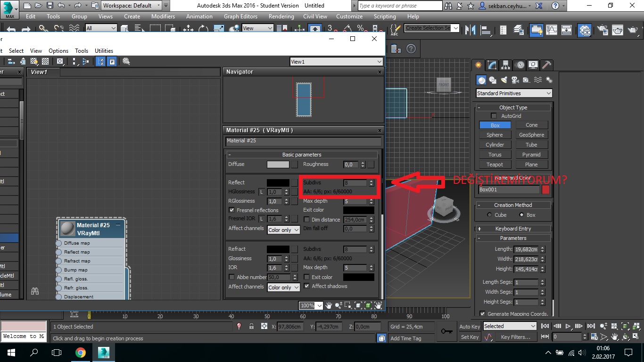Expand the Keyboard Entry rollout
Image resolution: width=644 pixels, height=362 pixels.
[x=513, y=229]
